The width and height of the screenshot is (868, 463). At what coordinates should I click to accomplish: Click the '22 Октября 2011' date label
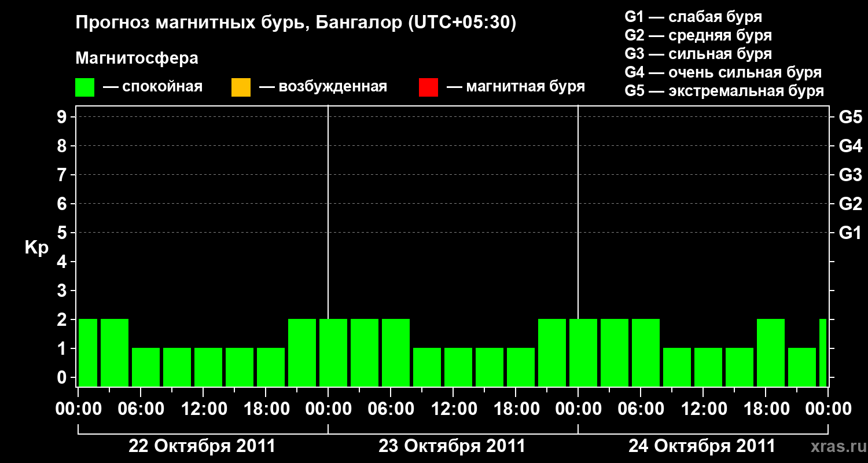[x=202, y=446]
